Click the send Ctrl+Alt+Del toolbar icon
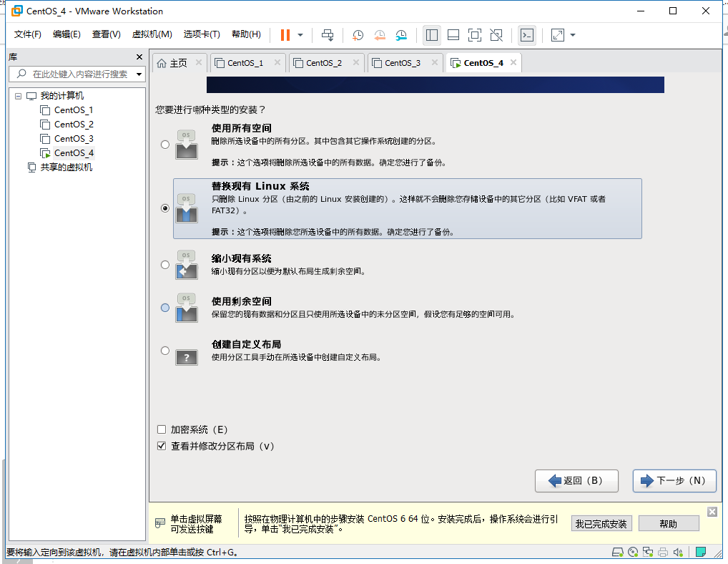This screenshot has height=564, width=728. pyautogui.click(x=328, y=35)
